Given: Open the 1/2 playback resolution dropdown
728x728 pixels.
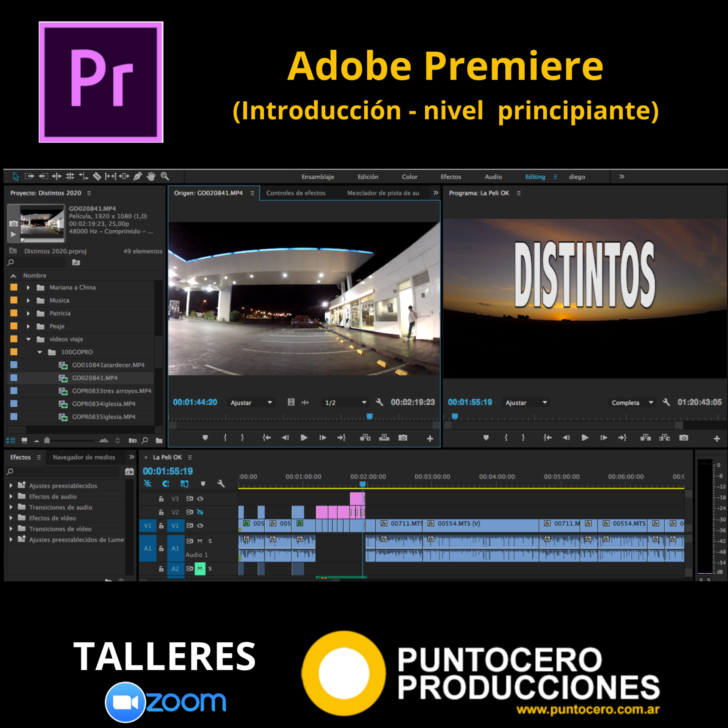Looking at the screenshot, I should (345, 403).
